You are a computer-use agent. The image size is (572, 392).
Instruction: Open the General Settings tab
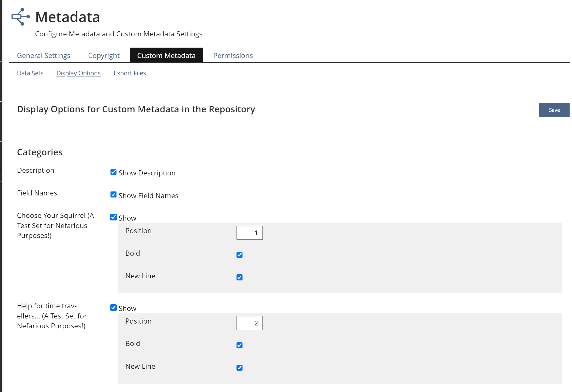[44, 55]
